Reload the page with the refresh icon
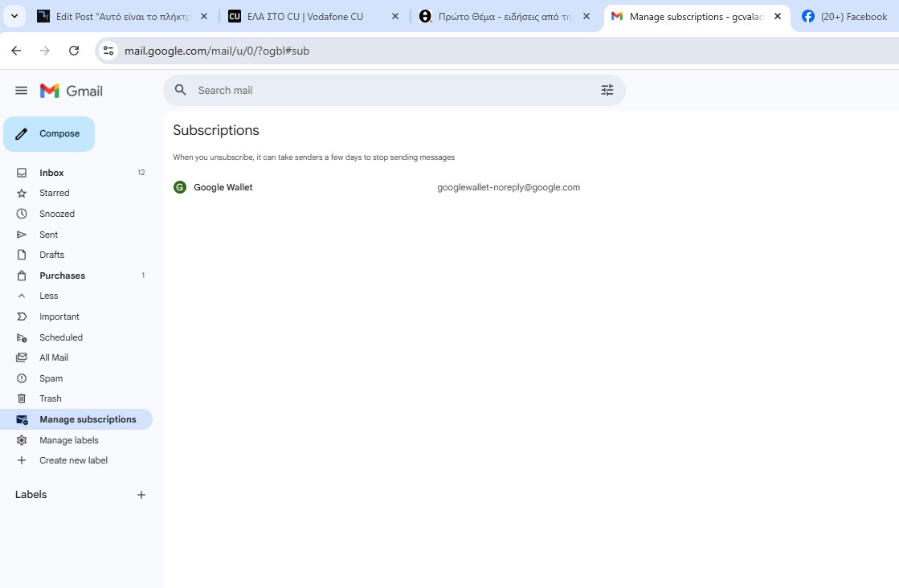899x588 pixels. (x=74, y=51)
